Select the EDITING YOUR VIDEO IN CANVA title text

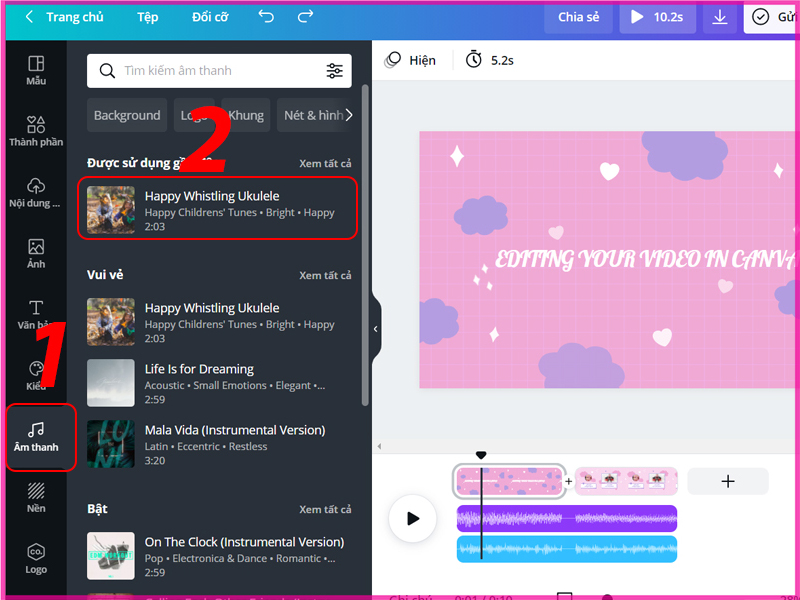pos(645,259)
